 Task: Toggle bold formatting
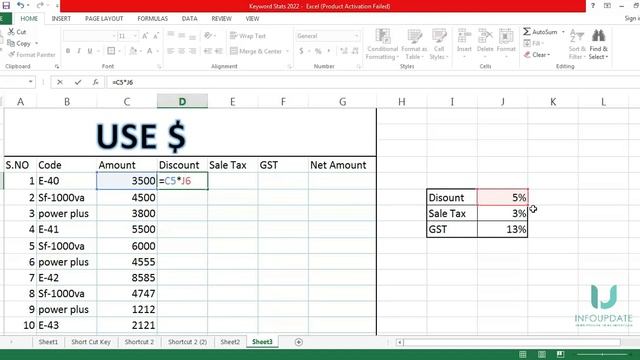pyautogui.click(x=68, y=51)
